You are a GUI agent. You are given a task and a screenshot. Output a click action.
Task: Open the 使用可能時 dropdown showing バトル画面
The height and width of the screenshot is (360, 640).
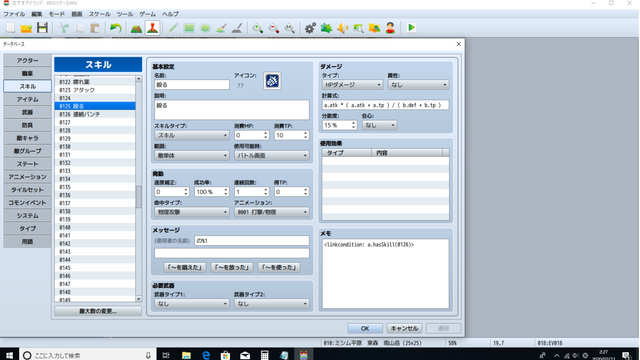click(271, 156)
